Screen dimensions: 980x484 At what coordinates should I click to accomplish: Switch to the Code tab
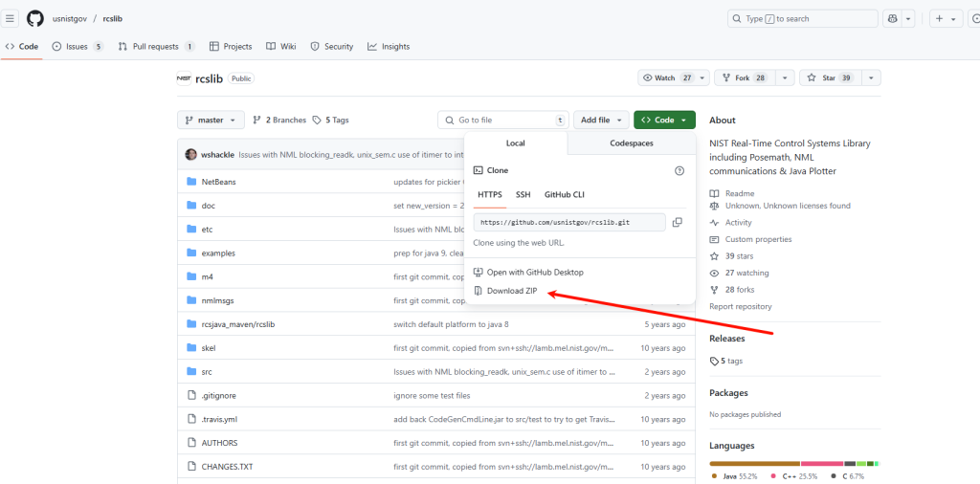(22, 46)
